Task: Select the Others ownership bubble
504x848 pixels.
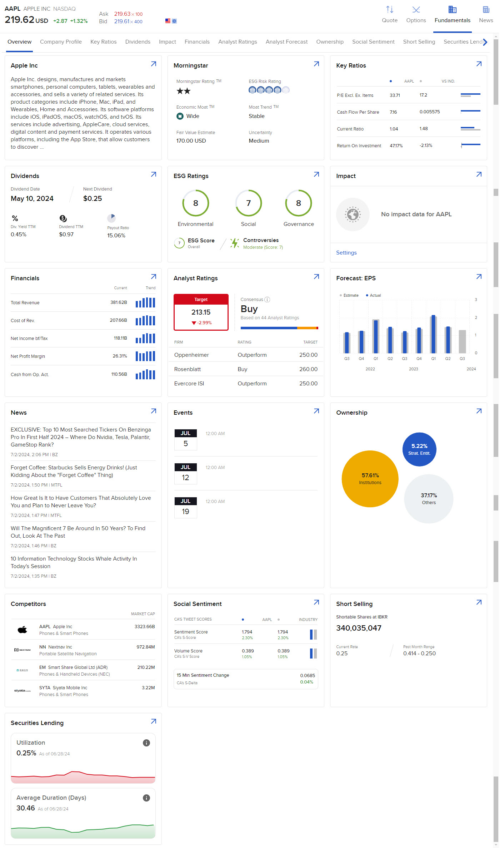Action: pyautogui.click(x=429, y=499)
